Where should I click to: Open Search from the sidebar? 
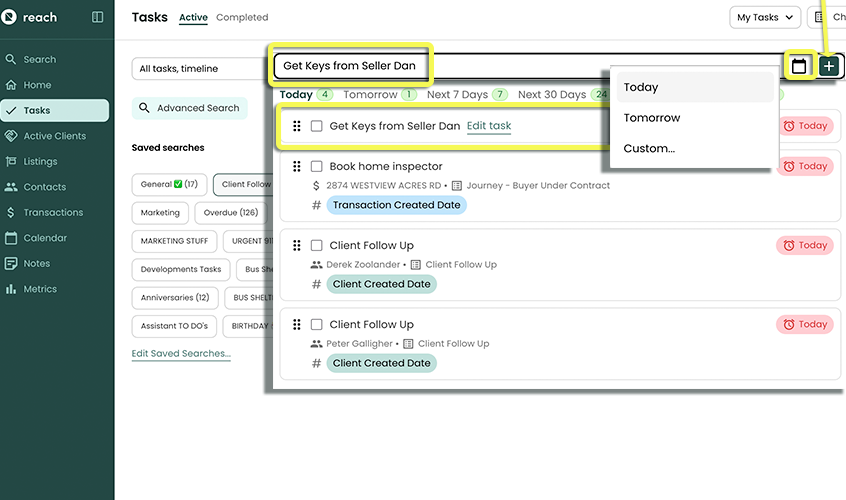[x=40, y=59]
